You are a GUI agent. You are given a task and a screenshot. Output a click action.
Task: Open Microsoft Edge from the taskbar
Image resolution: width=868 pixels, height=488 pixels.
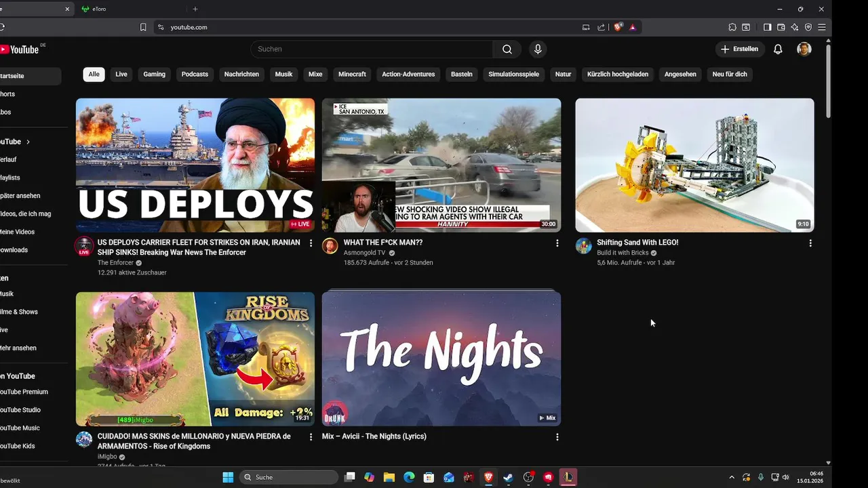(409, 477)
